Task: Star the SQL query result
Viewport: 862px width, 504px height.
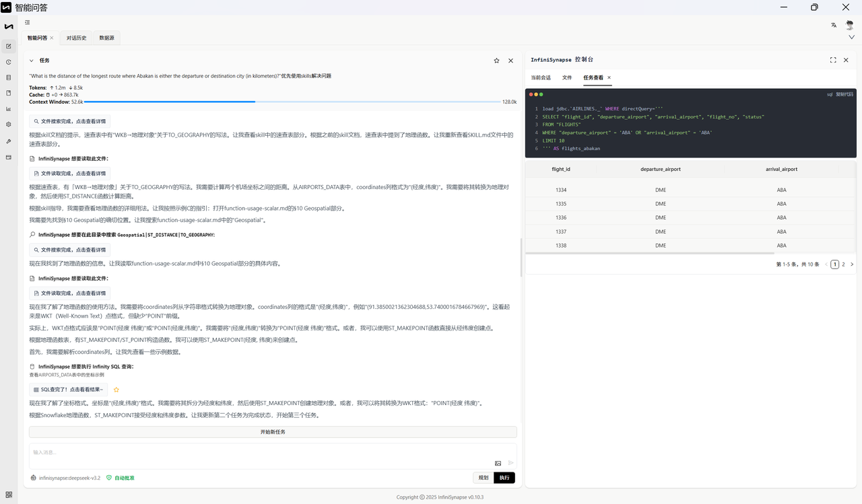Action: [x=117, y=390]
